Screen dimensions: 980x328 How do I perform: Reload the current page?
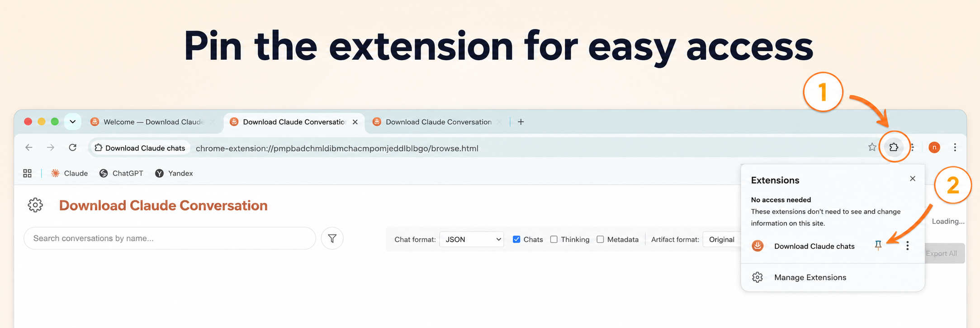72,147
